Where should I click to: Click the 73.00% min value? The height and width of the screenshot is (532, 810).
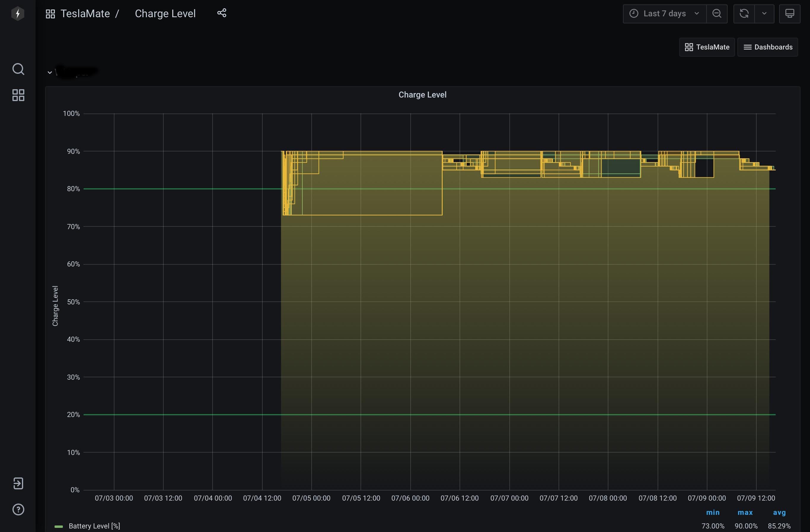pos(713,526)
